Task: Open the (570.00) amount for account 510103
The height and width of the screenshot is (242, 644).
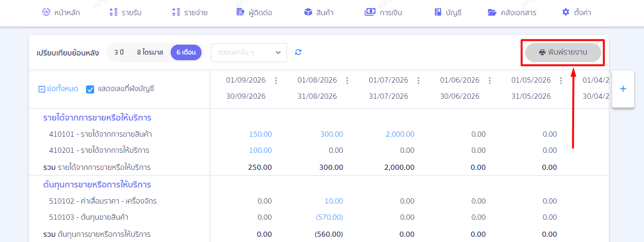Action: point(329,217)
